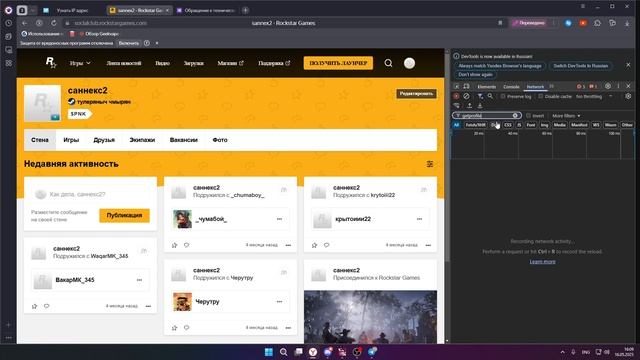
Task: Open more options on крытоиии22 friend card
Action: click(x=420, y=219)
